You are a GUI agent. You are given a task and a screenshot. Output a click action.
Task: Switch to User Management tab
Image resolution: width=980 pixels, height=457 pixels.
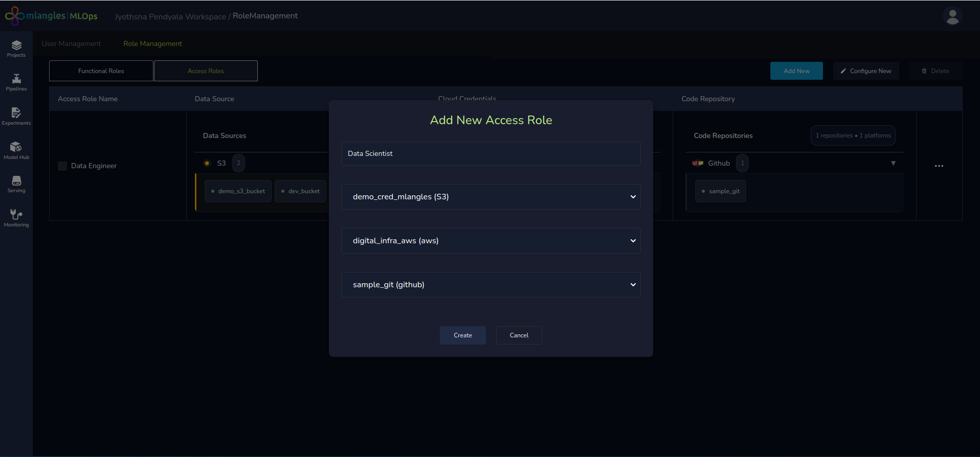[x=71, y=43]
